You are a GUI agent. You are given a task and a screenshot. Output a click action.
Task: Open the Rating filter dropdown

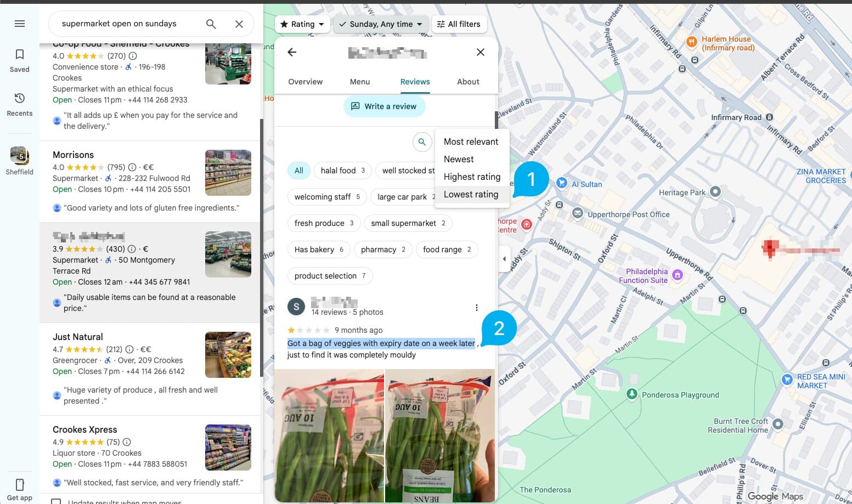point(302,24)
